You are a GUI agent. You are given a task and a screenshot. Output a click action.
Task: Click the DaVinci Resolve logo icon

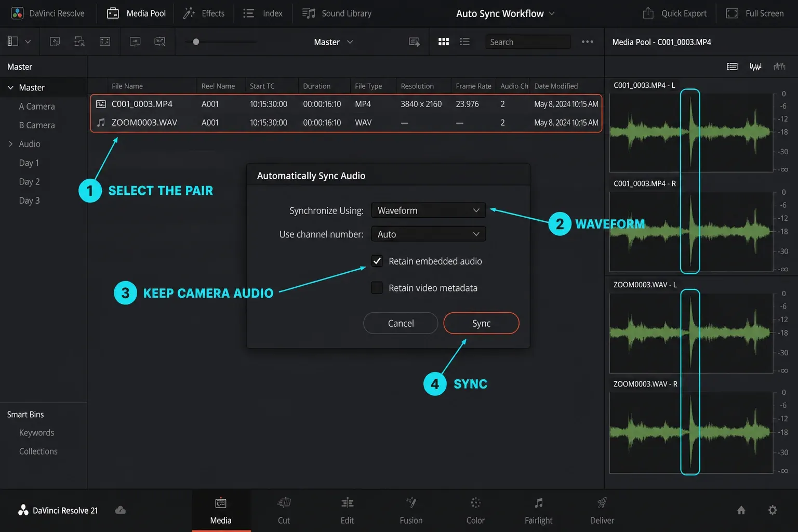pyautogui.click(x=17, y=14)
